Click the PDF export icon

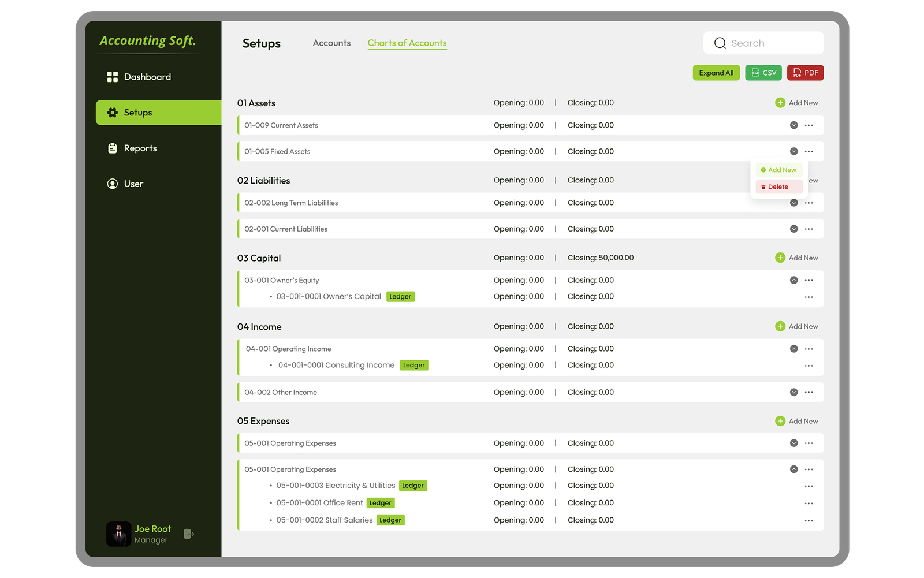(x=796, y=73)
